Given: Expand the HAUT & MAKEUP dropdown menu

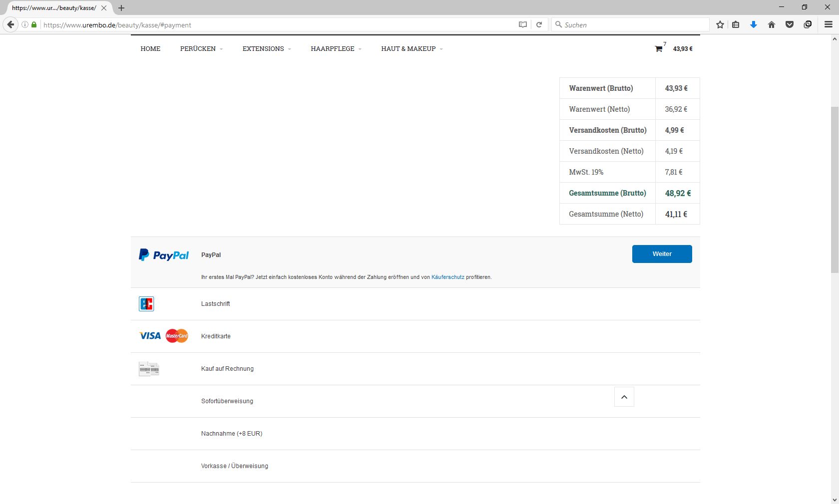Looking at the screenshot, I should tap(412, 48).
